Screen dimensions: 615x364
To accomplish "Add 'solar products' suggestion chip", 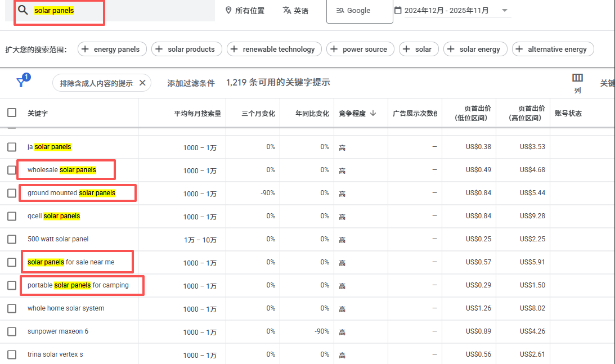I will pyautogui.click(x=186, y=50).
